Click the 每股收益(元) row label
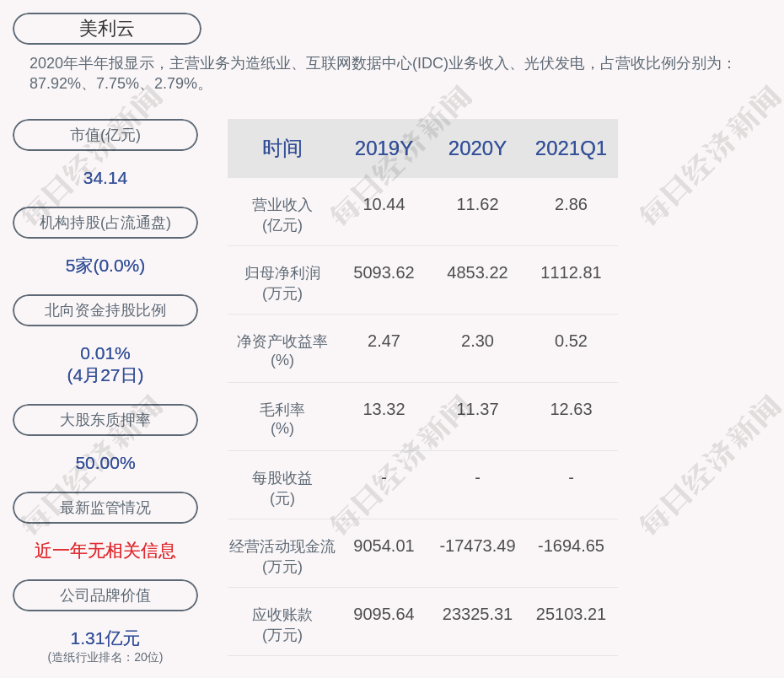Screen dimensions: 784x678 coord(282,488)
